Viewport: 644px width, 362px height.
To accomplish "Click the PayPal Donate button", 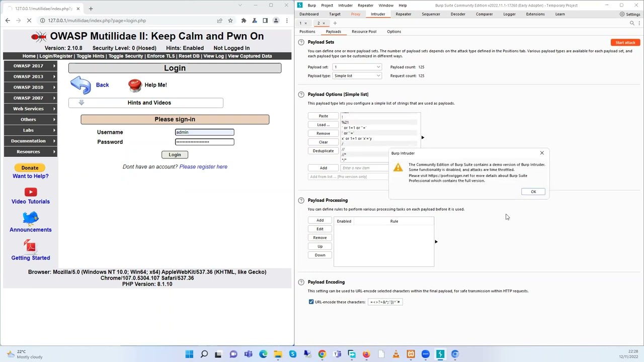I will click(30, 167).
